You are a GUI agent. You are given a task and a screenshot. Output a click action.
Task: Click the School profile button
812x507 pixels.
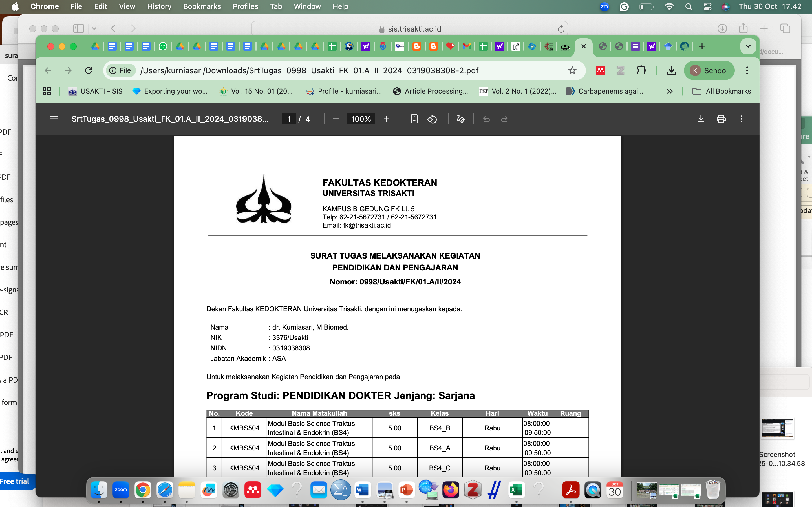pyautogui.click(x=709, y=70)
